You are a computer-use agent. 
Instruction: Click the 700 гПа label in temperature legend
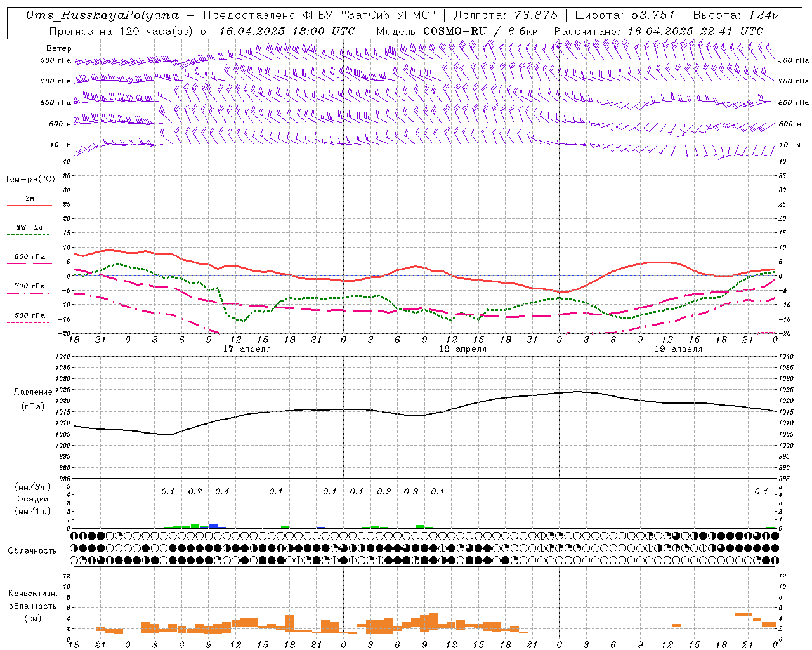pyautogui.click(x=30, y=286)
